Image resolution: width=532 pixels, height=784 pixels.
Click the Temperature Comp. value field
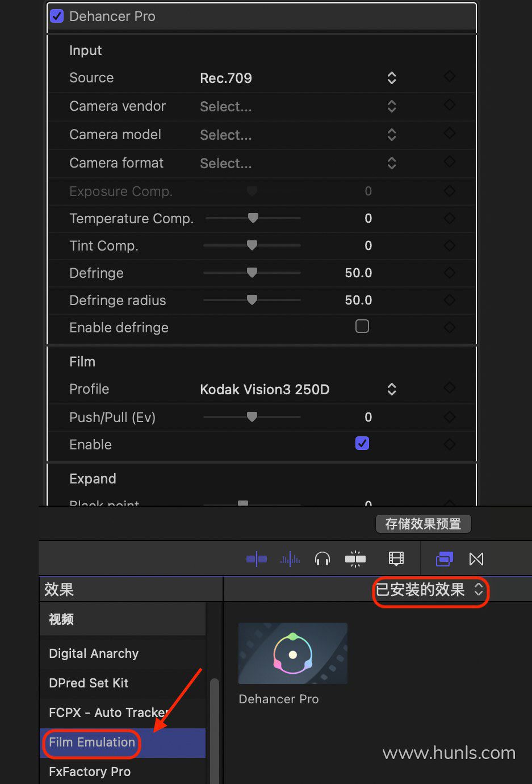click(x=368, y=218)
